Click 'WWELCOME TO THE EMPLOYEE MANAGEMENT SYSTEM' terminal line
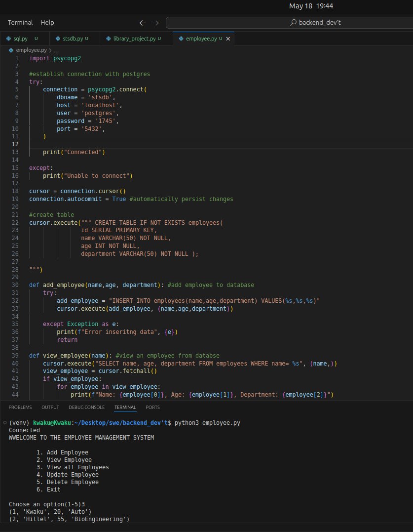 click(81, 438)
